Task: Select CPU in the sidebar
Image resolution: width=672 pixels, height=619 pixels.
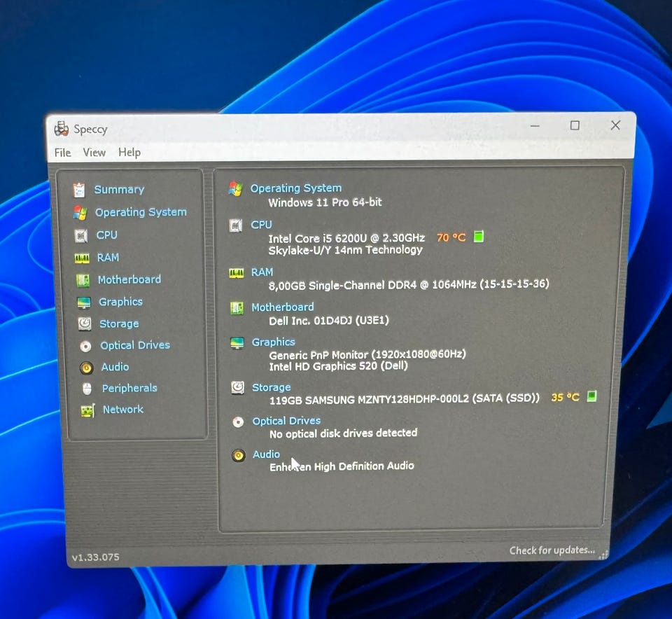Action: point(106,235)
